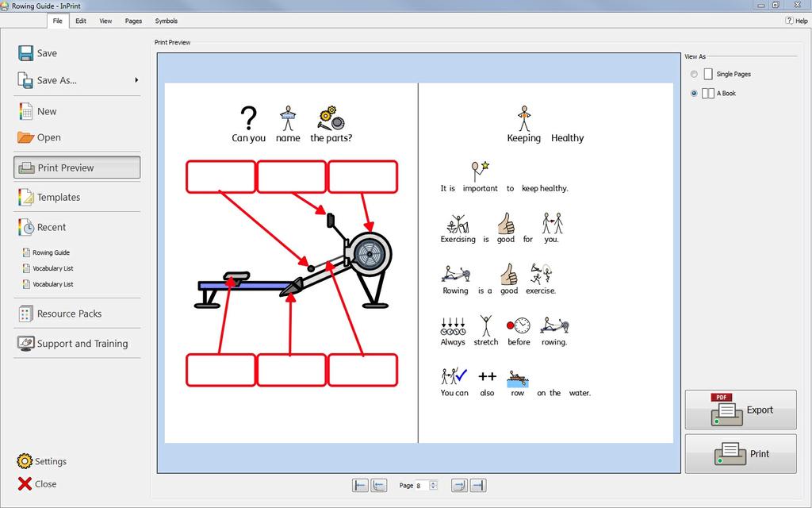This screenshot has width=812, height=508.
Task: Select Single Pages view option
Action: [x=694, y=74]
